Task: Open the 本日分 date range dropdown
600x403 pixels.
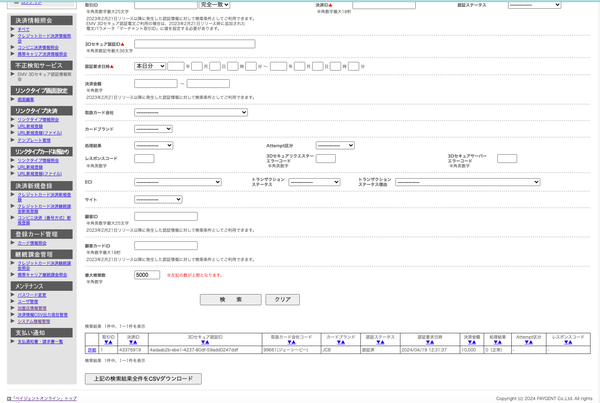Action: 150,66
